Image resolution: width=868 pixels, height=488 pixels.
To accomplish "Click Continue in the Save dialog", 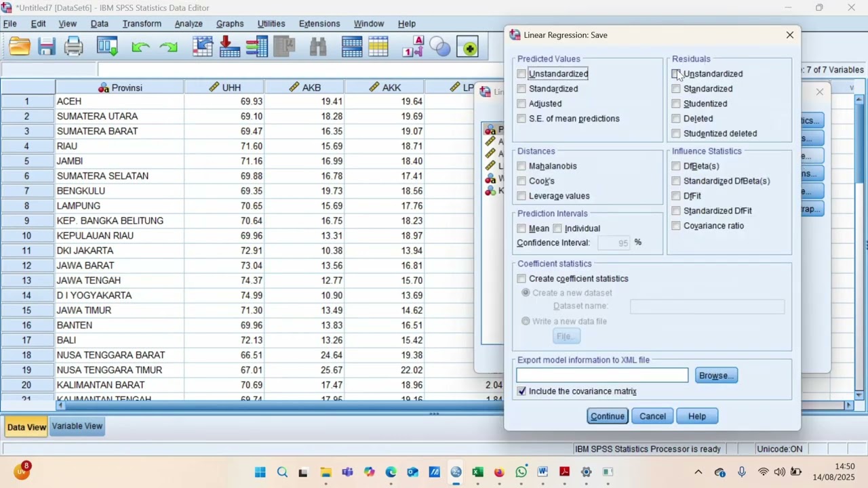I will [x=607, y=416].
